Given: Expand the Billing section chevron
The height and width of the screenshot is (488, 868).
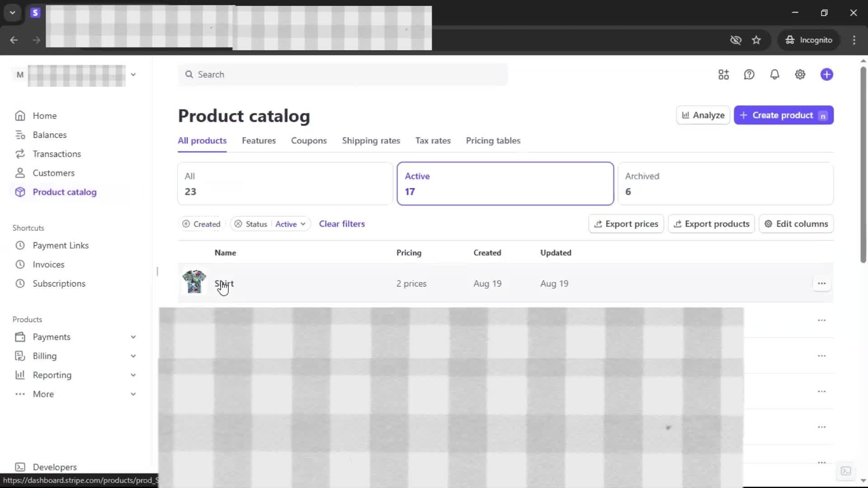Looking at the screenshot, I should tap(133, 356).
